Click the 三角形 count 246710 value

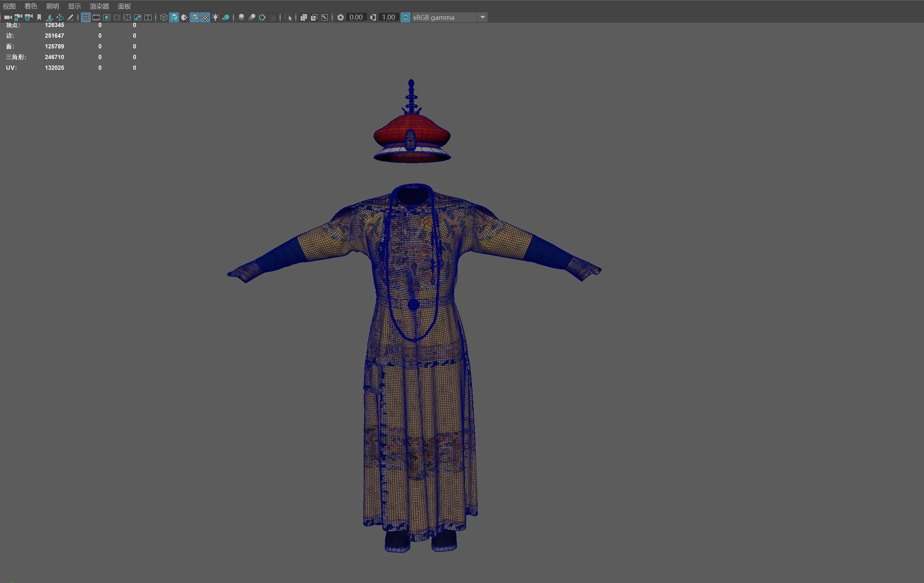55,57
